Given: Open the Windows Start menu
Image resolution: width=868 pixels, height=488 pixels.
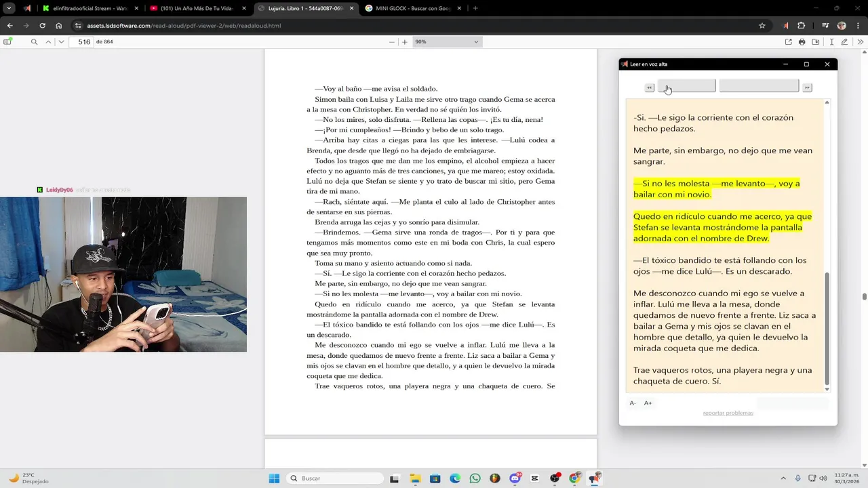Looking at the screenshot, I should coord(274,479).
